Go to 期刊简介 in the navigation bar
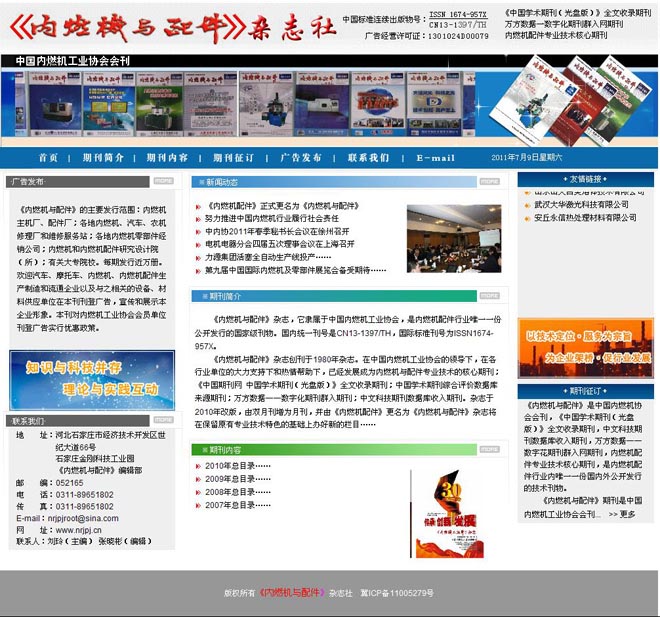The image size is (660, 617). coord(103,158)
